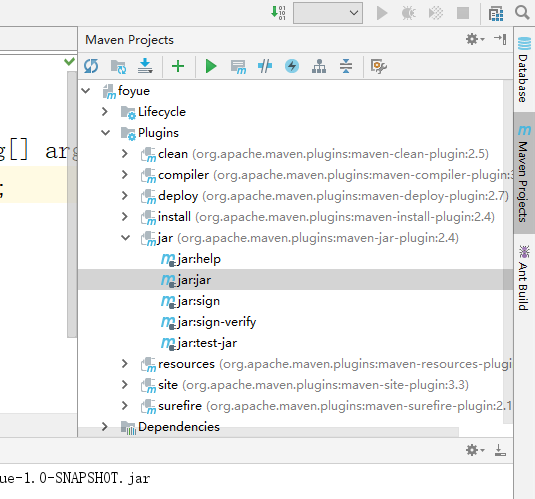Select the jar:test-jar goal
This screenshot has height=499, width=535.
tap(207, 343)
